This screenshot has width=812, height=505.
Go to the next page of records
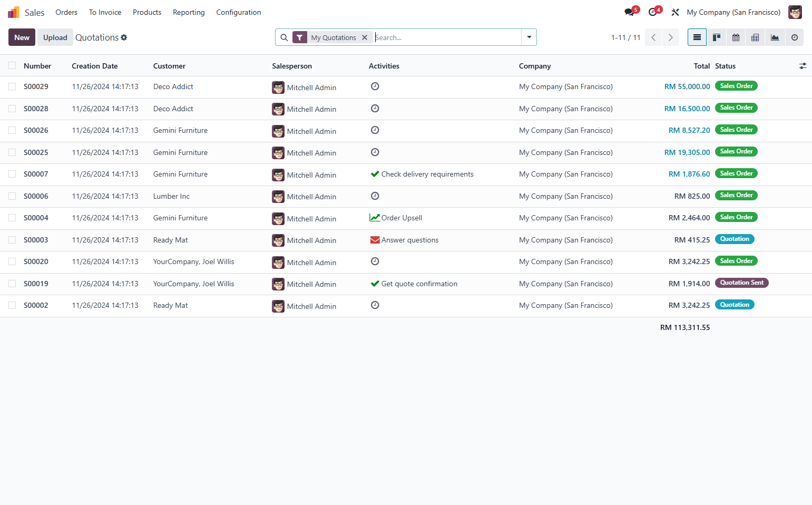click(671, 37)
